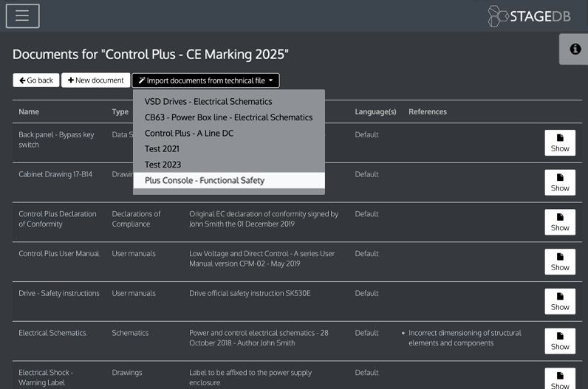Show the Control Plus Declaration of Conformity document

click(559, 222)
